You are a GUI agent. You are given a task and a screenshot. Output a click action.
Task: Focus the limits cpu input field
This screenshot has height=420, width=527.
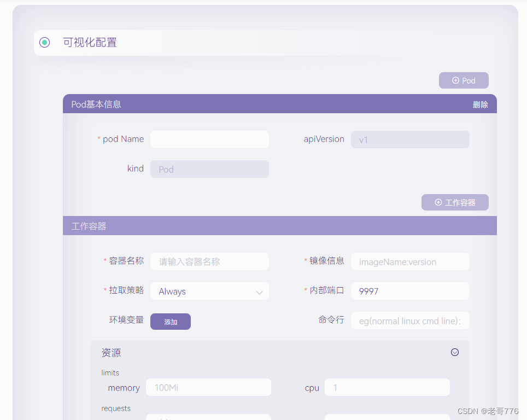click(387, 387)
